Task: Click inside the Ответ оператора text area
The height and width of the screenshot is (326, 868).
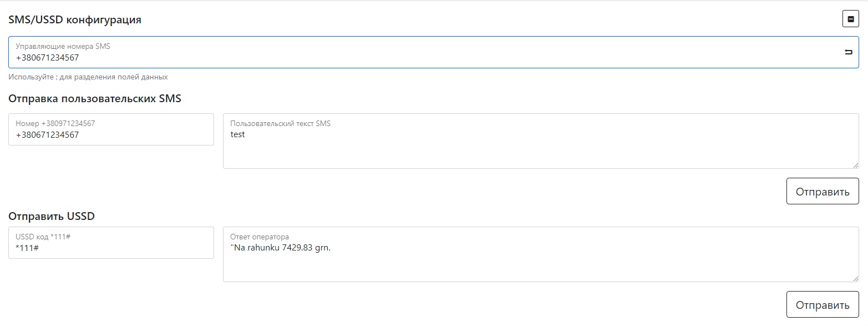Action: (x=541, y=264)
